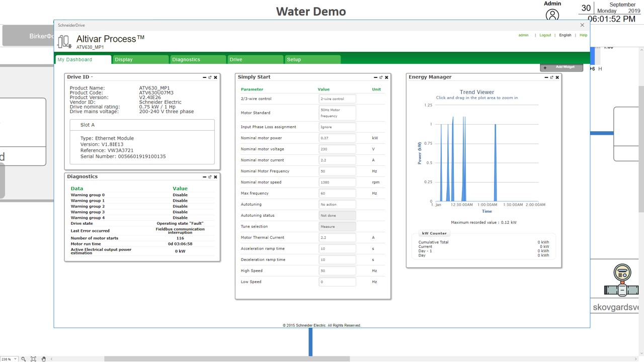Click the Operating state "Fault" value
The width and height of the screenshot is (644, 362).
tap(180, 224)
